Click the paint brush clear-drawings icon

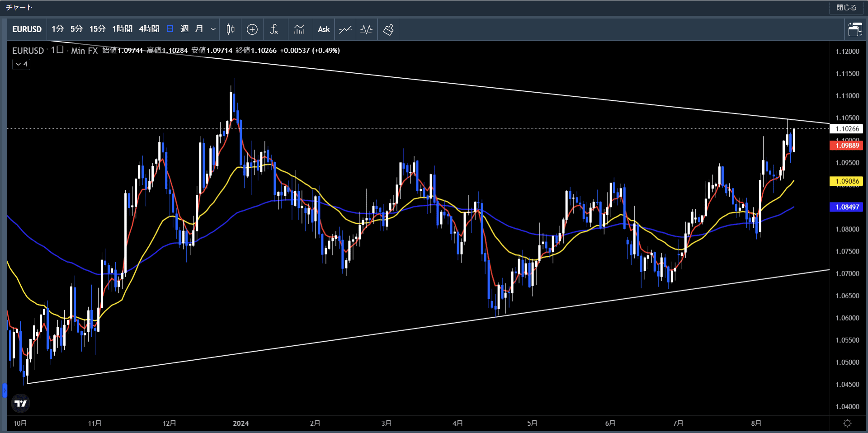(x=388, y=29)
